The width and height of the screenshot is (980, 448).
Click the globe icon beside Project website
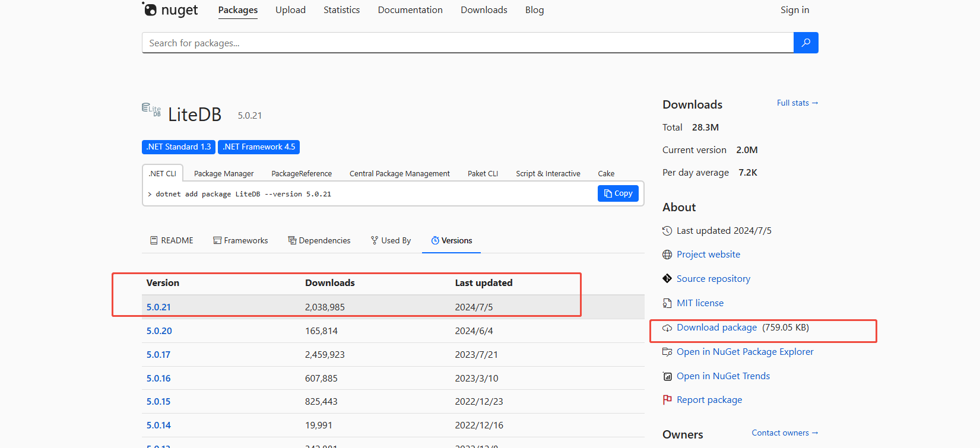tap(667, 255)
